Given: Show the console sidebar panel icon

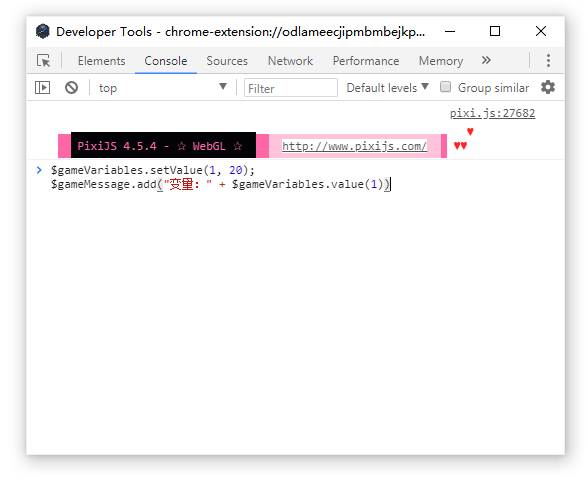Looking at the screenshot, I should pos(42,88).
